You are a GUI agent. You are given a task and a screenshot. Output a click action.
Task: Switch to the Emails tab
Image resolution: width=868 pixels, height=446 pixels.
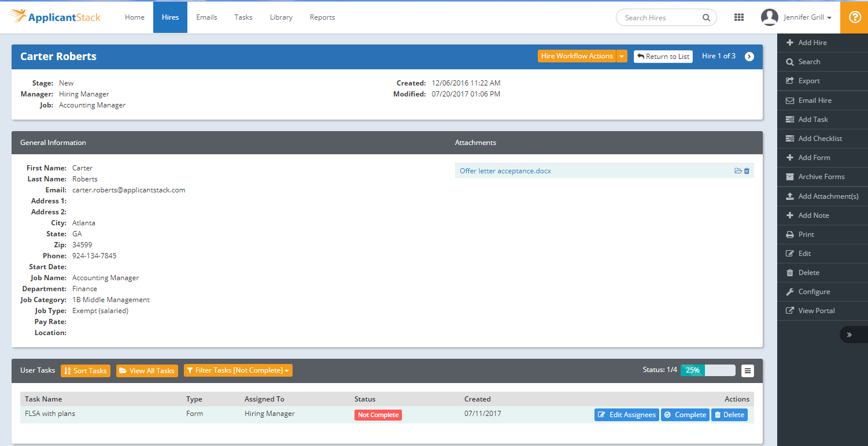pos(206,17)
